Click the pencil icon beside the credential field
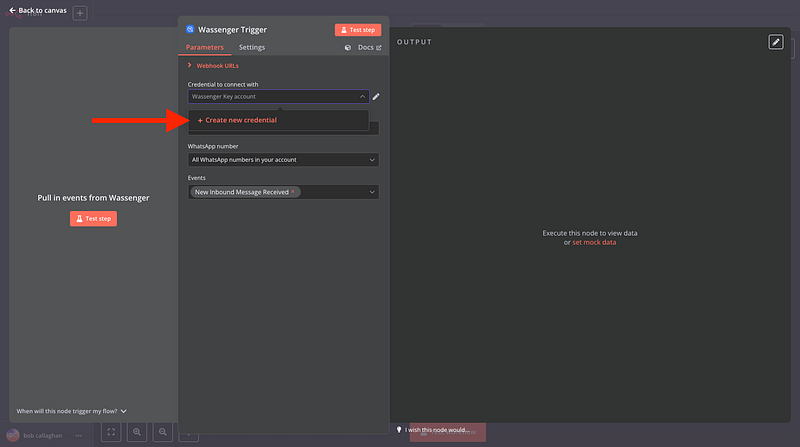 tap(376, 97)
